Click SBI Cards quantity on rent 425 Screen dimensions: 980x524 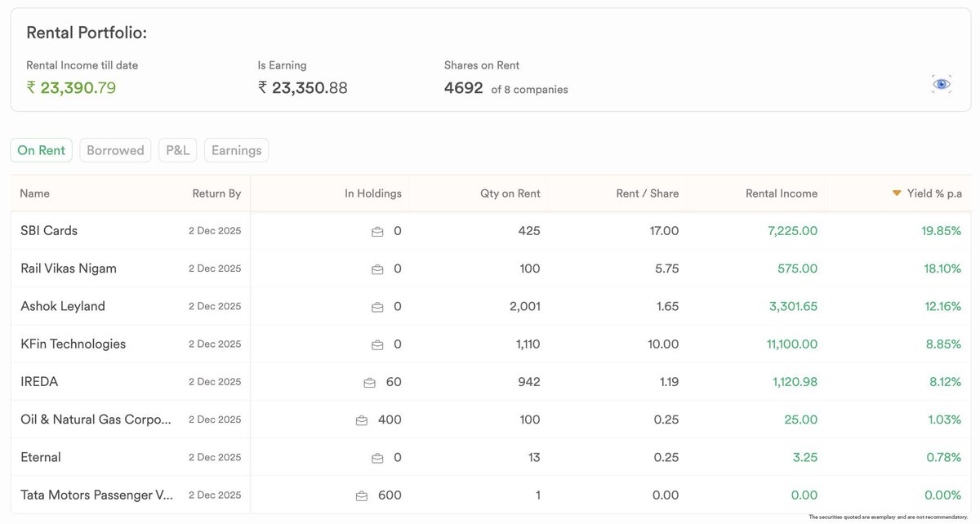[529, 231]
